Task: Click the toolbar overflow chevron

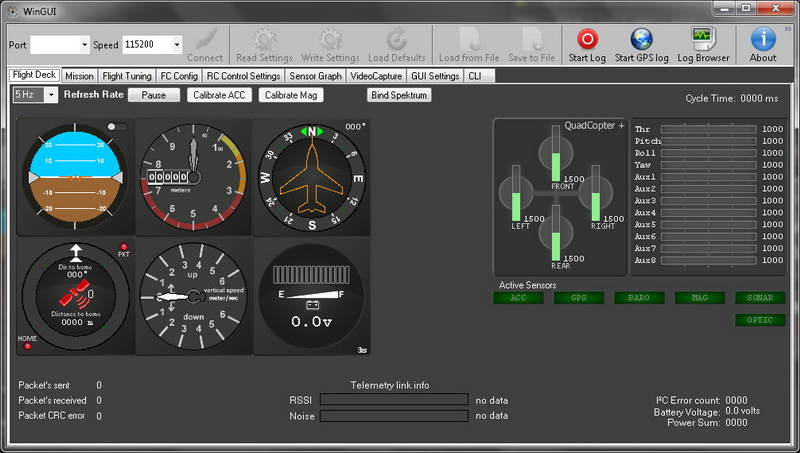Action: 788,29
